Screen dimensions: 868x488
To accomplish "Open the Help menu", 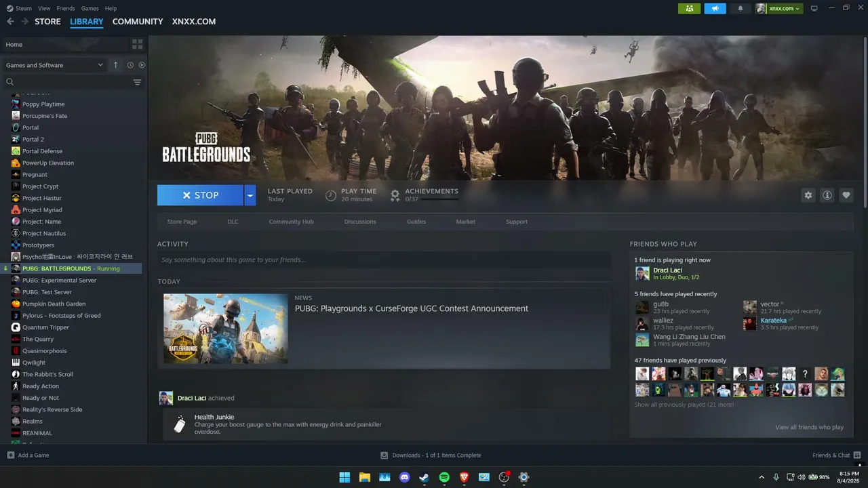I will (111, 8).
